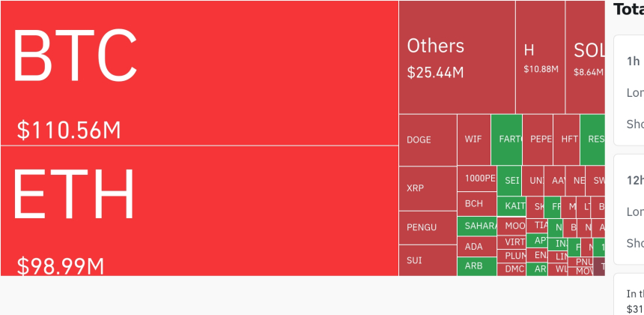Select the XRP heatmap block
This screenshot has height=315, width=644.
click(428, 188)
